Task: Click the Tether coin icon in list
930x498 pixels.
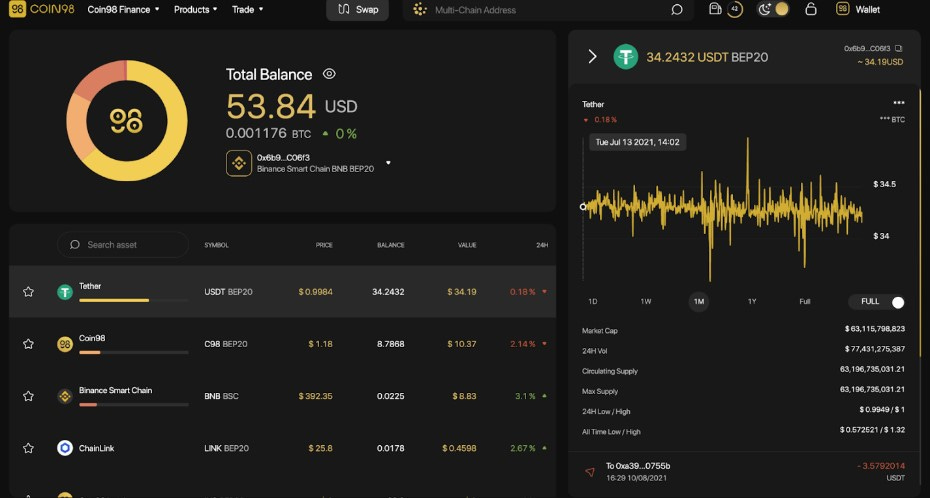Action: tap(65, 292)
